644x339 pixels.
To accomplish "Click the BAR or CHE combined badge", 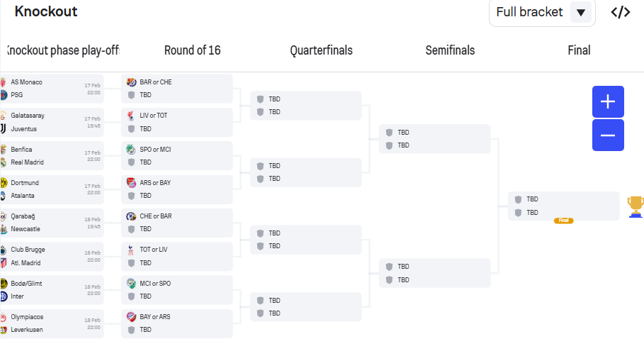I will (x=131, y=82).
